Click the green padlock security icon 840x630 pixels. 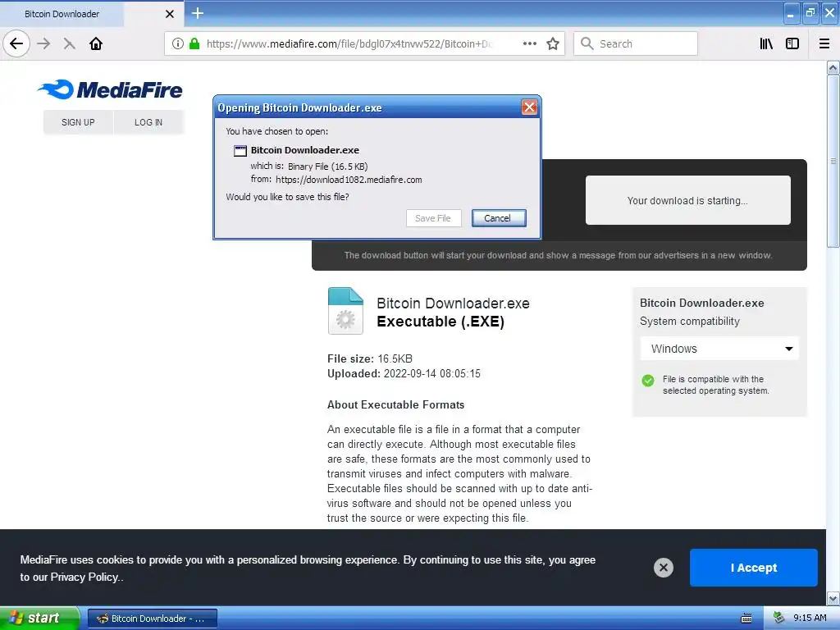(194, 43)
